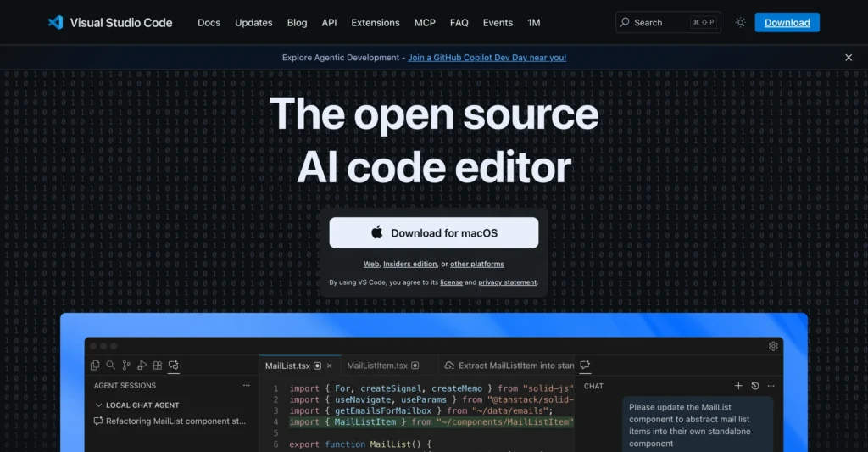868x452 pixels.
Task: Open the Source Control branch icon
Action: pyautogui.click(x=126, y=365)
